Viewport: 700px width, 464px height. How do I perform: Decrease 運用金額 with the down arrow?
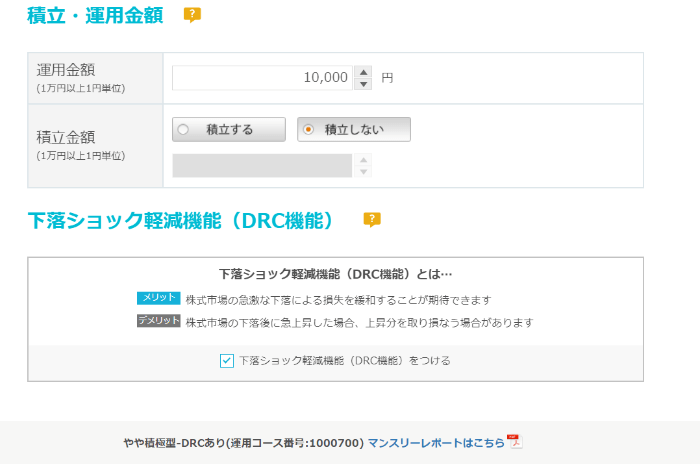pos(363,84)
